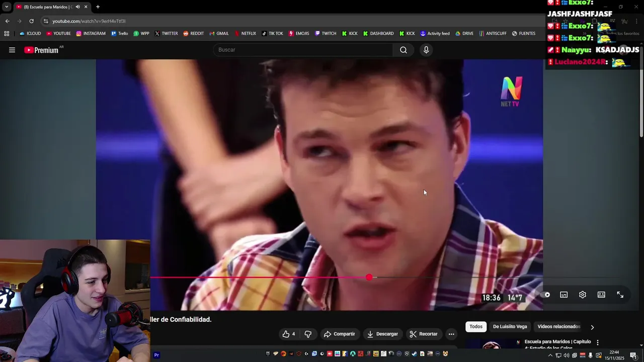Open the ICLOUD bookmark
Image resolution: width=644 pixels, height=362 pixels.
coord(30,34)
